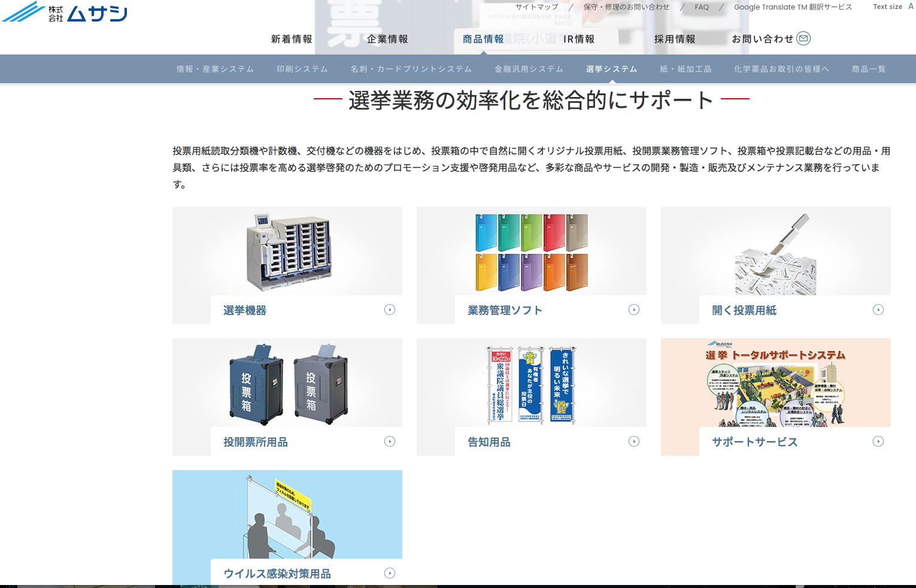
Task: Open Google Translate 翻訳サービス link
Action: pos(793,7)
